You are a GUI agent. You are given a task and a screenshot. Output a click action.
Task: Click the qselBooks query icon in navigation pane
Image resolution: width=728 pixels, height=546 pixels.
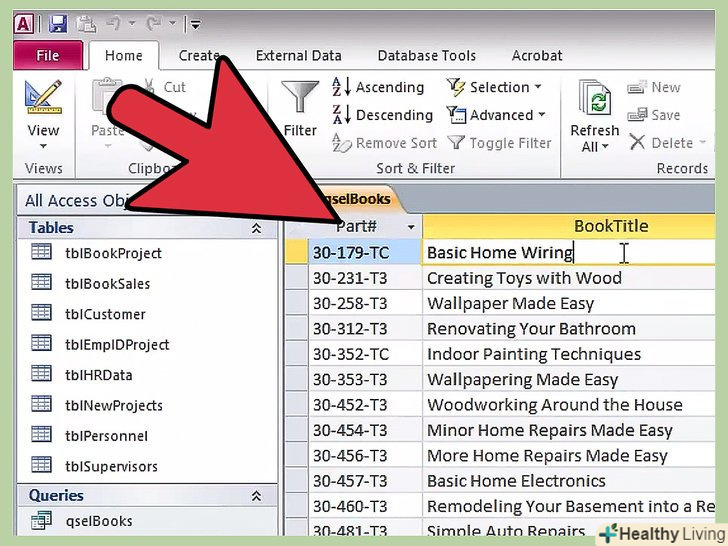41,520
